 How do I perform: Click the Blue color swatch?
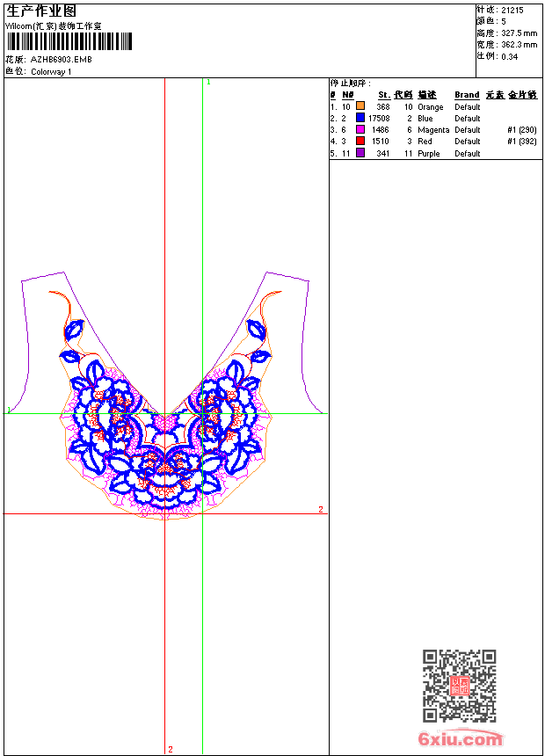pyautogui.click(x=360, y=117)
